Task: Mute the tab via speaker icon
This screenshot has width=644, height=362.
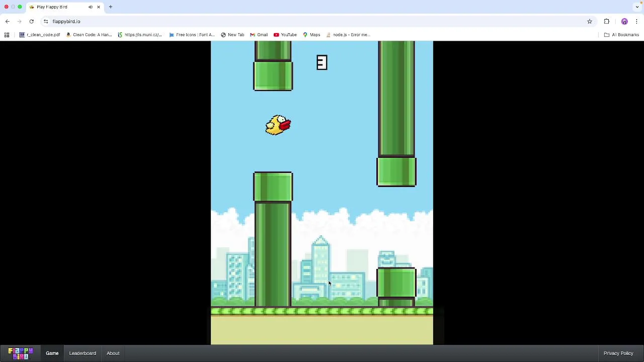Action: (x=91, y=7)
